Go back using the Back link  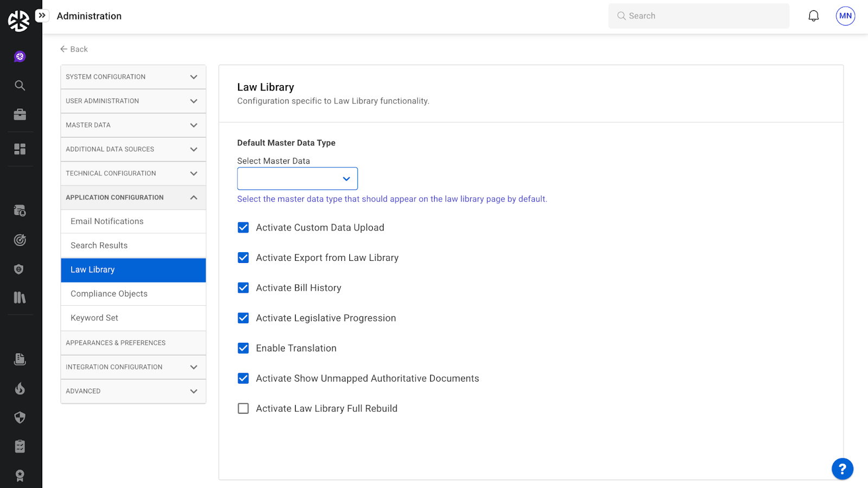click(x=74, y=49)
